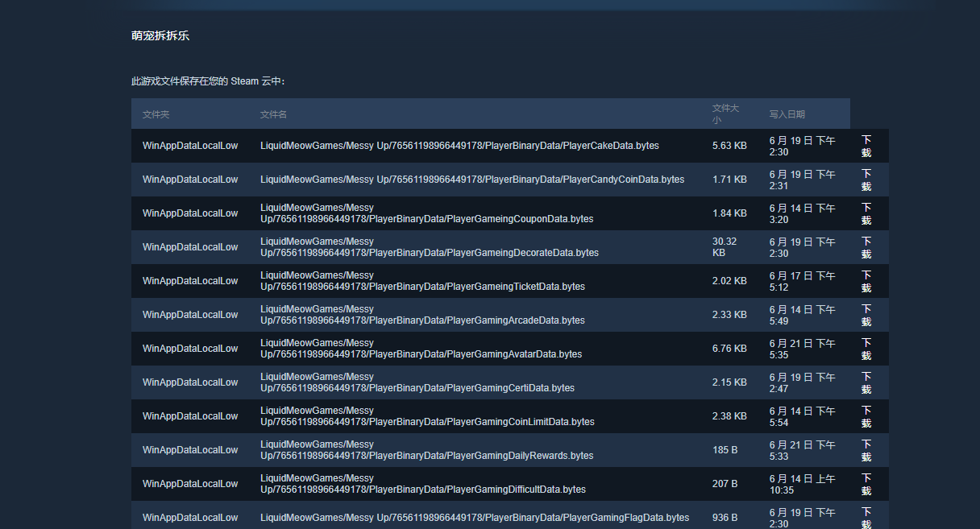The width and height of the screenshot is (980, 529).
Task: Click the 936 B file size
Action: 725,518
